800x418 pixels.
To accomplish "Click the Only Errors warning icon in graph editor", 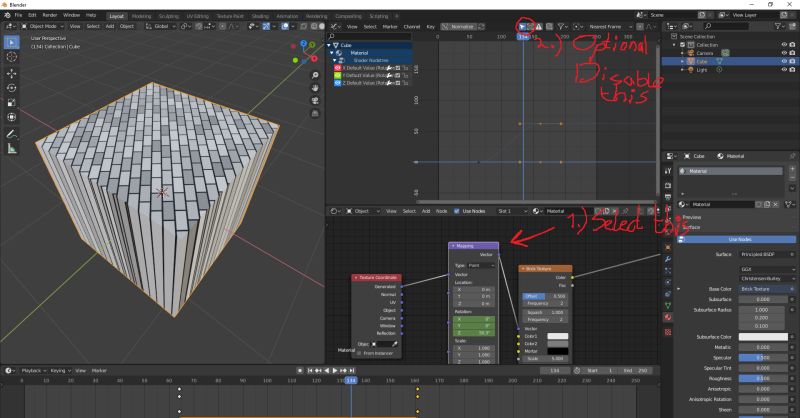I will tap(539, 27).
